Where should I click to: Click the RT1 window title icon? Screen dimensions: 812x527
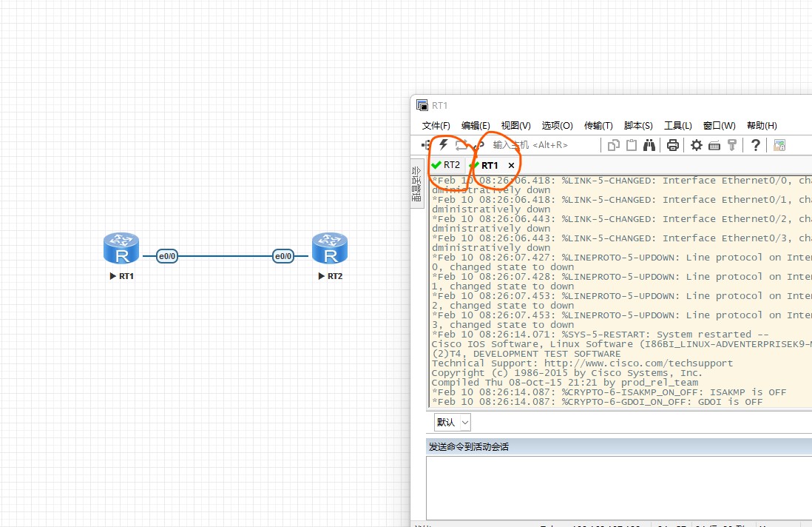click(422, 105)
